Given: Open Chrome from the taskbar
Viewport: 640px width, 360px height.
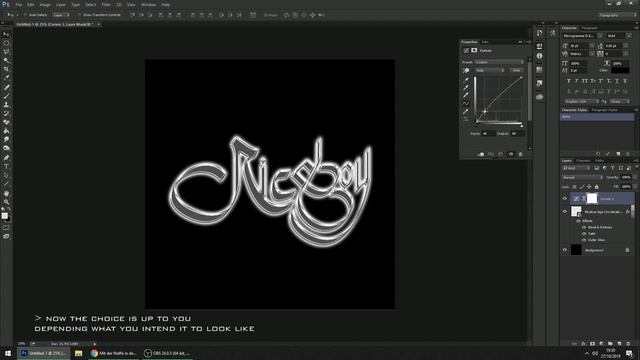Looking at the screenshot, I should 113,353.
